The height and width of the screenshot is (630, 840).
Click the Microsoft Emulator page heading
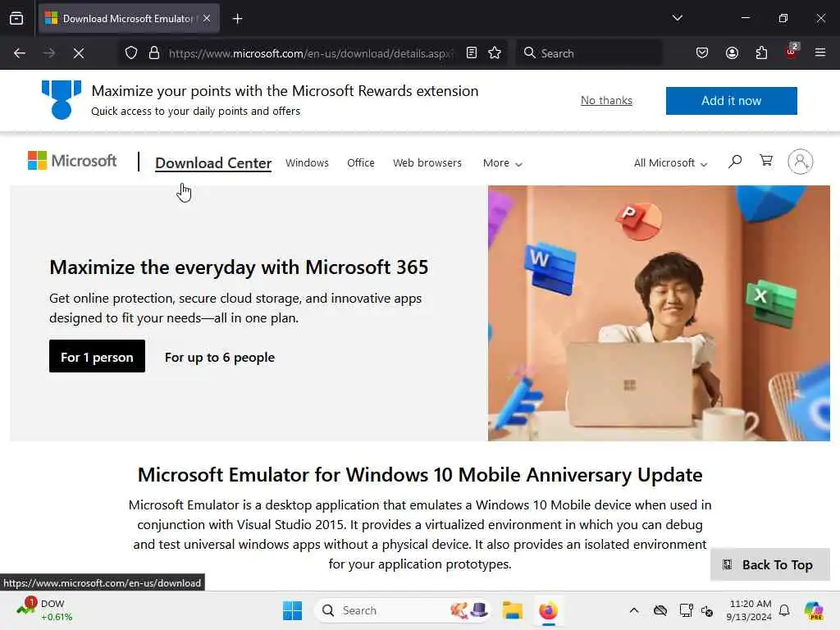(x=420, y=475)
